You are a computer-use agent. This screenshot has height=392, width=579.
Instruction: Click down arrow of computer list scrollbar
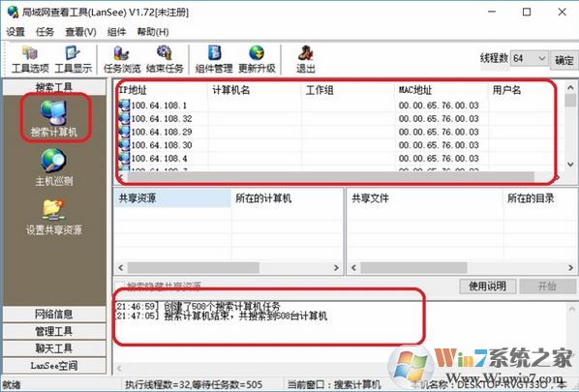pos(570,165)
